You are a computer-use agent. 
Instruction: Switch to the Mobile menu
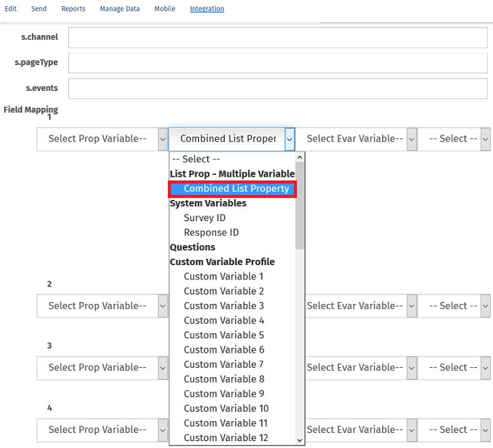[x=165, y=9]
